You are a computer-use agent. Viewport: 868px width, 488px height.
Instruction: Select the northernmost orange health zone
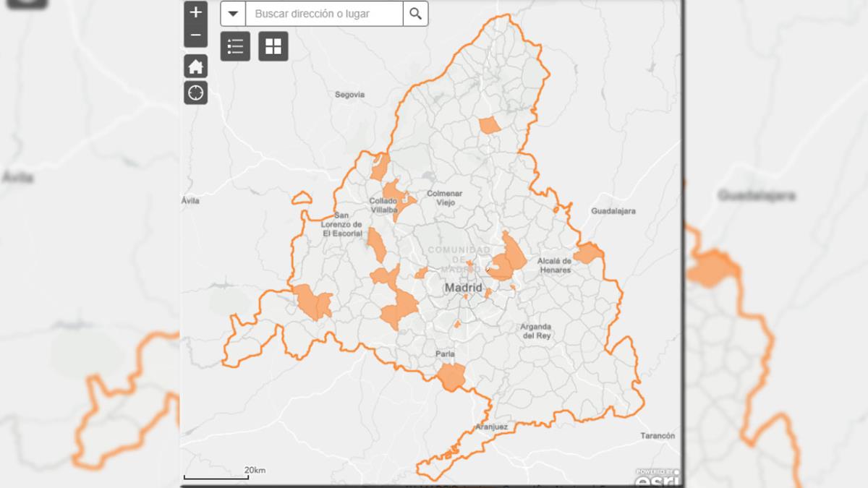pyautogui.click(x=490, y=126)
